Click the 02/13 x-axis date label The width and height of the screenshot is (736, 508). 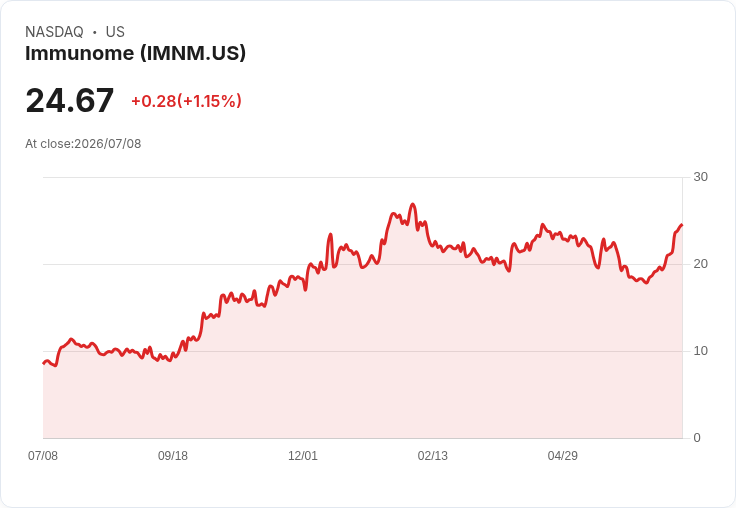[x=433, y=455]
